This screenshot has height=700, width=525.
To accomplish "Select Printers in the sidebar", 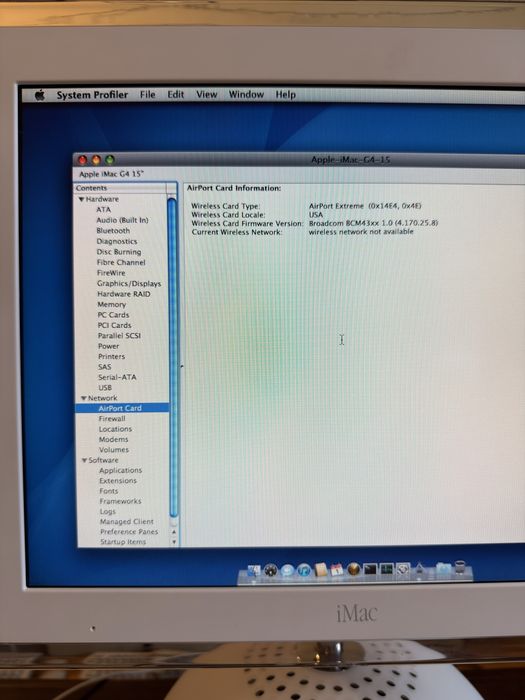I will pos(111,356).
